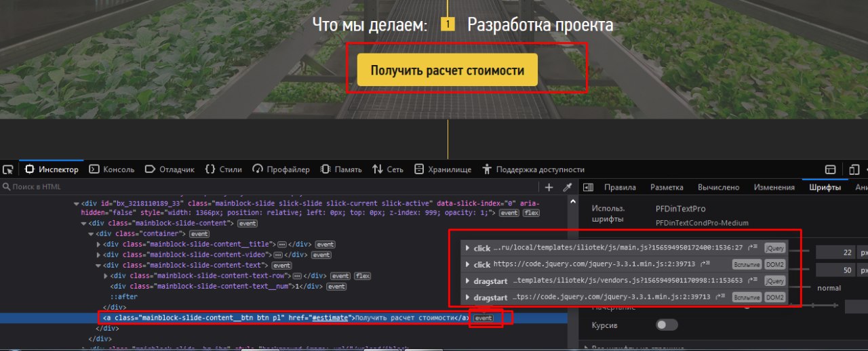868x351 pixels.
Task: Click event badge on content__title div
Action: point(325,245)
